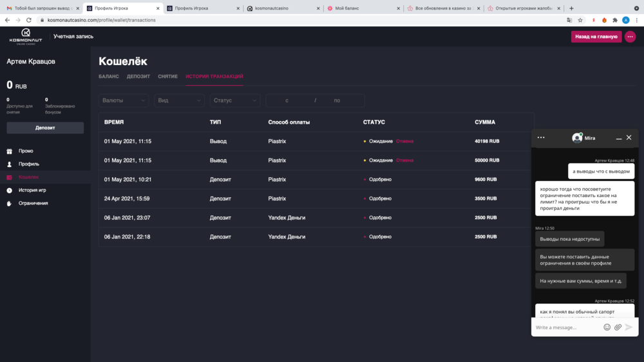Click the emoji icon in chat

[607, 327]
